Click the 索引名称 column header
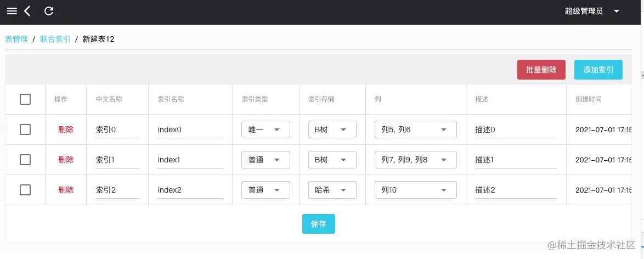644x259 pixels. (x=171, y=99)
